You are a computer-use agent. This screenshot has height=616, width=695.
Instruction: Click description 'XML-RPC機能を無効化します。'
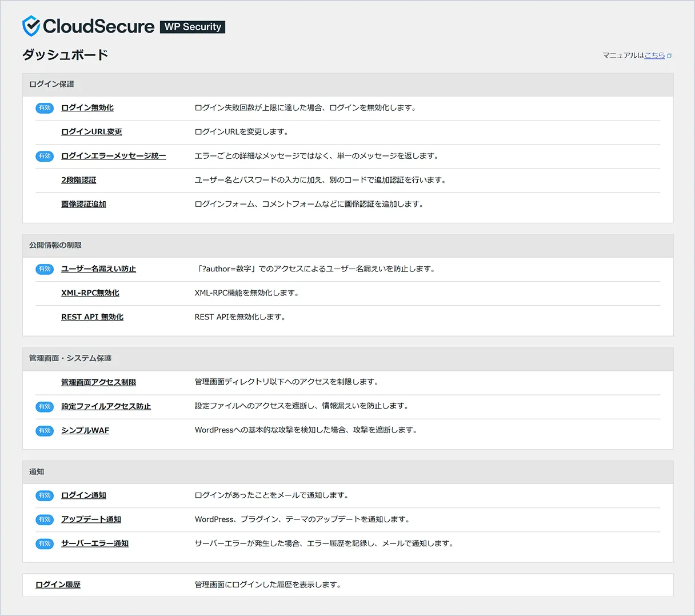click(249, 293)
